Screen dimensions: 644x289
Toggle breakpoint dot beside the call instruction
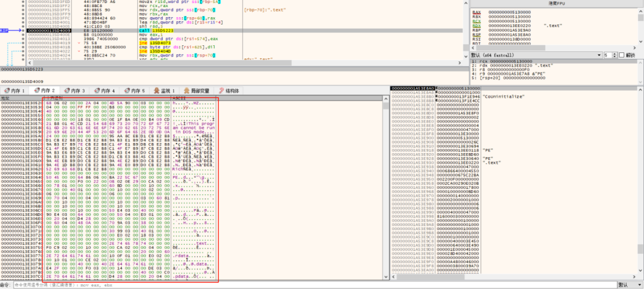(x=23, y=30)
